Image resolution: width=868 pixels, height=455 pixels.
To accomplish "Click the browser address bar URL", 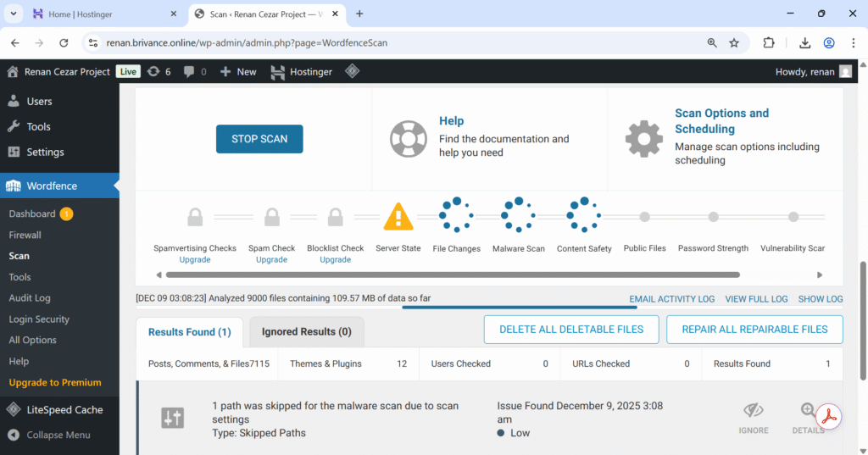I will click(x=246, y=43).
